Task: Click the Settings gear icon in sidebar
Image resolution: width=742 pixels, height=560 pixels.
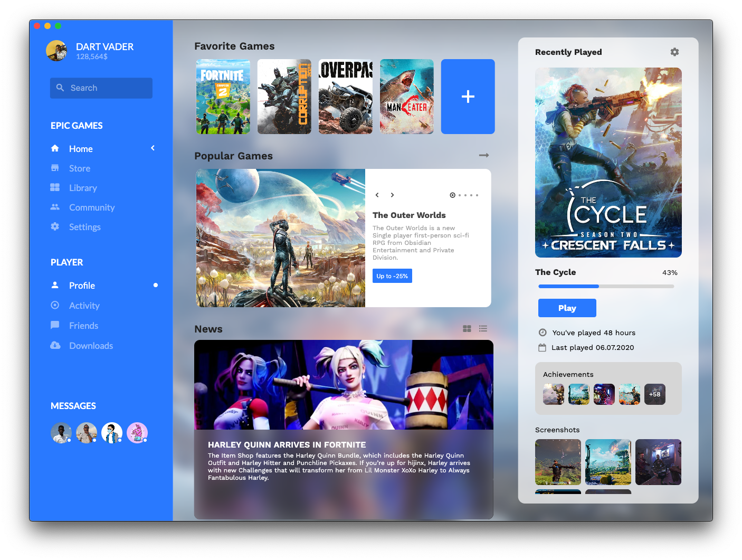Action: point(55,226)
